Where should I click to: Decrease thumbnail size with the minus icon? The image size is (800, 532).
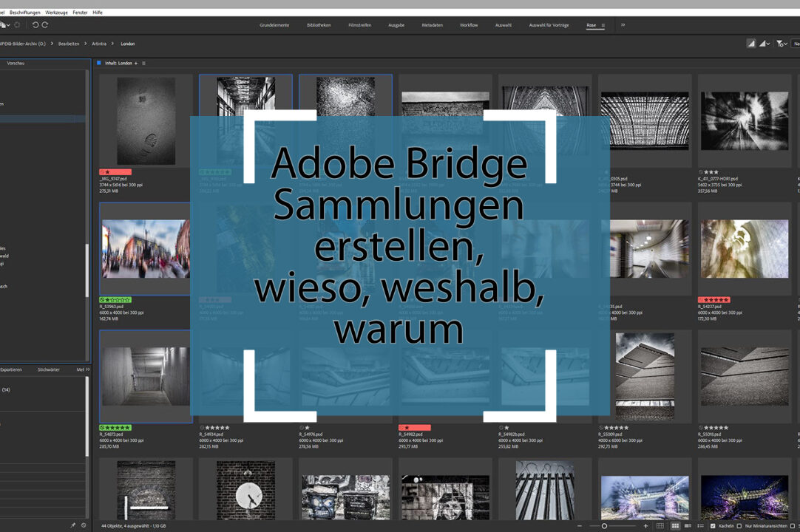[580, 526]
